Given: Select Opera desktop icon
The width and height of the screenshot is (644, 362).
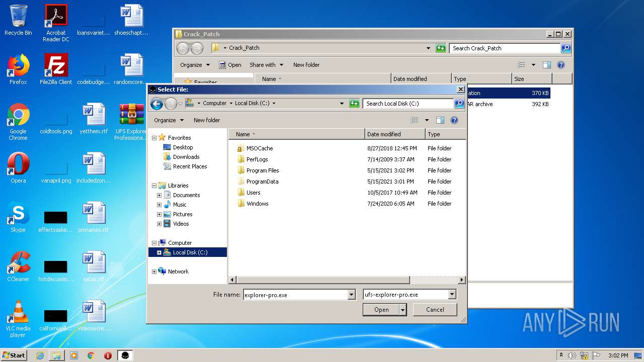Looking at the screenshot, I should (x=18, y=168).
